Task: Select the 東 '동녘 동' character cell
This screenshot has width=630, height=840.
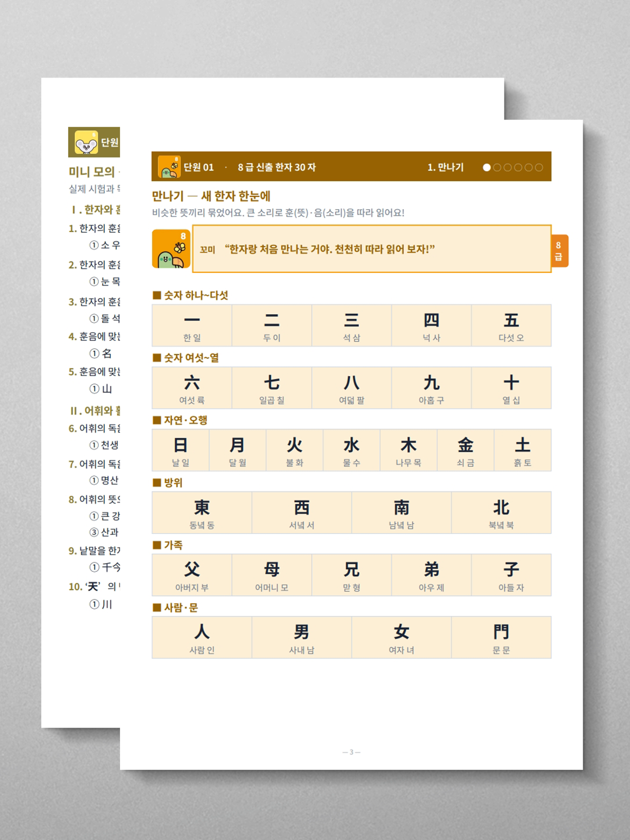Action: (202, 513)
